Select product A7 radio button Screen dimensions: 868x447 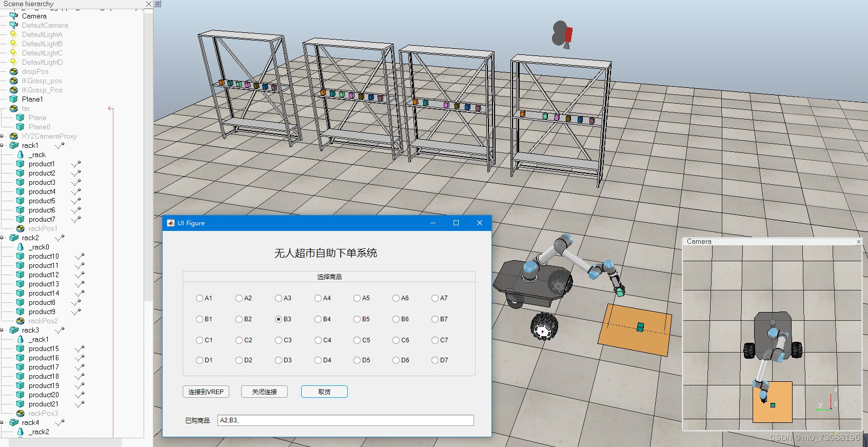(435, 298)
